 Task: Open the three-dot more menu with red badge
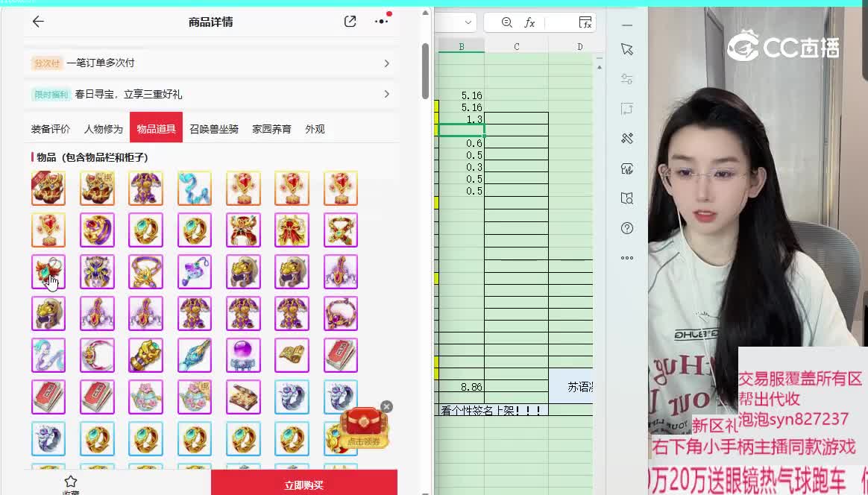(382, 22)
